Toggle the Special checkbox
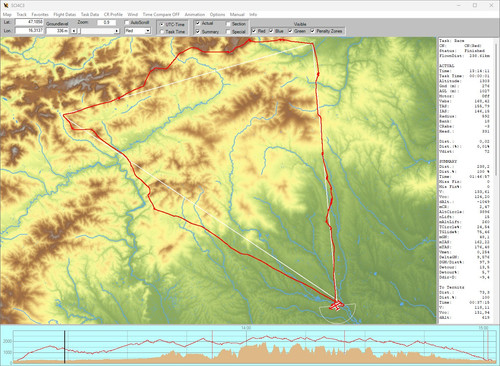The width and height of the screenshot is (500, 366). 228,32
